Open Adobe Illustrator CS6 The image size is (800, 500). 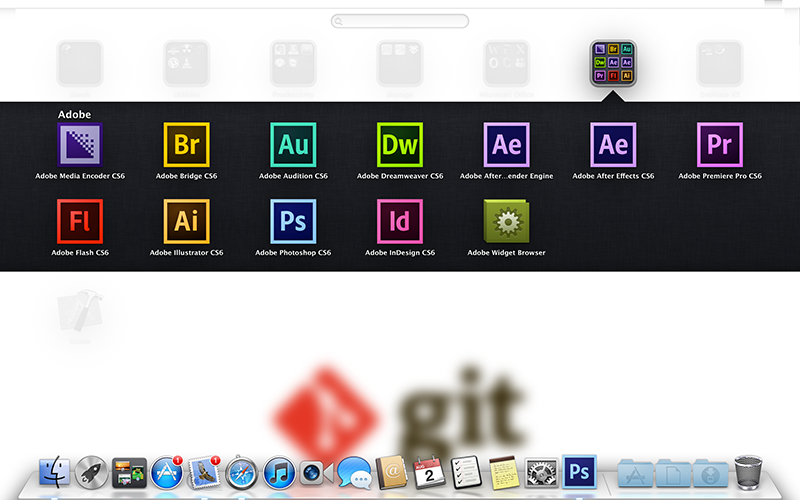pos(186,221)
